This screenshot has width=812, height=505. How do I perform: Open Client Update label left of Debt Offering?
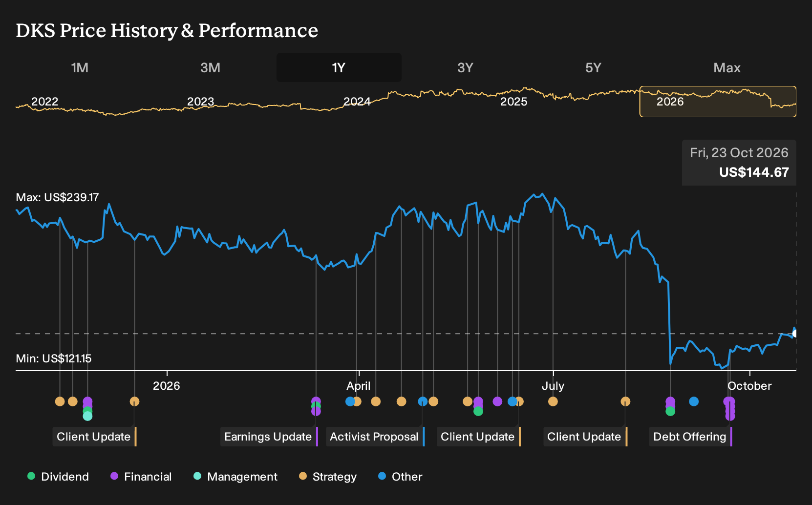[585, 437]
